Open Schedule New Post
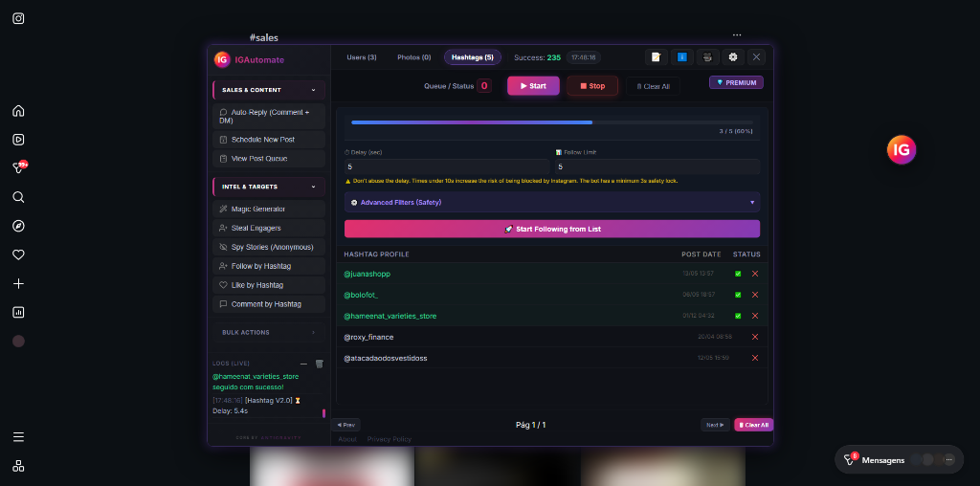980x486 pixels. (269, 140)
